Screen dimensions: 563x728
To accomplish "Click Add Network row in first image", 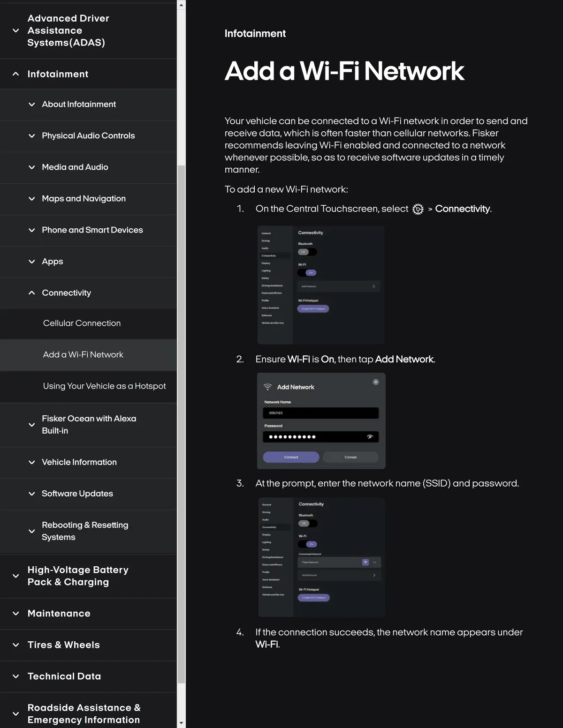I will click(338, 286).
